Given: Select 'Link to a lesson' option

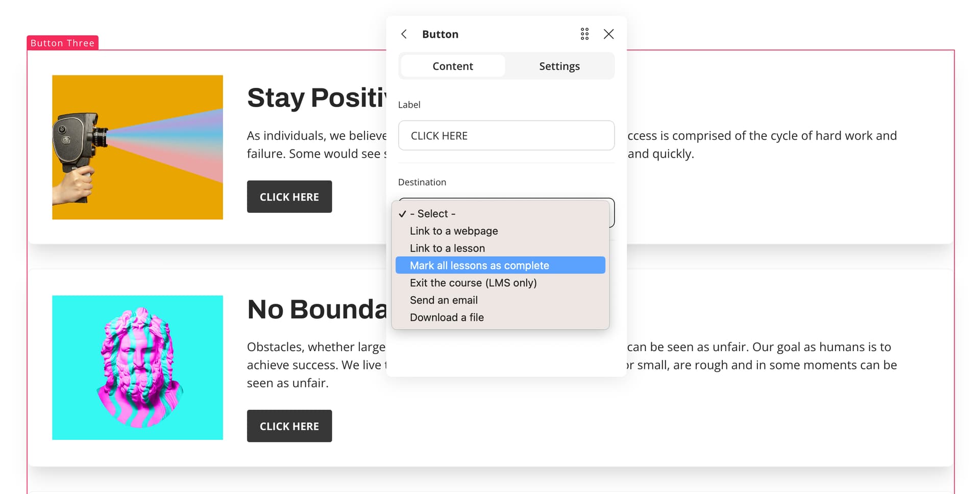Looking at the screenshot, I should pyautogui.click(x=447, y=249).
